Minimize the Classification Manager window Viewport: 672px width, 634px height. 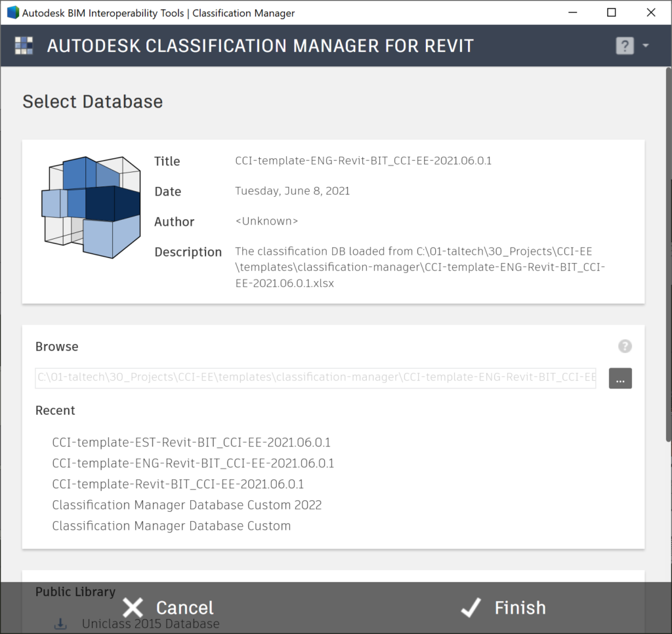[x=572, y=12]
